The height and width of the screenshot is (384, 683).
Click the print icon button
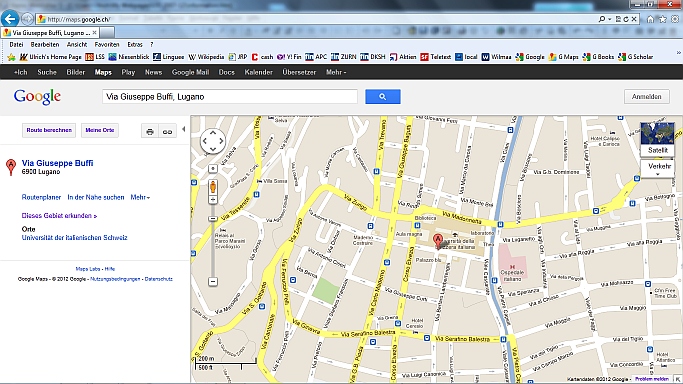(150, 131)
